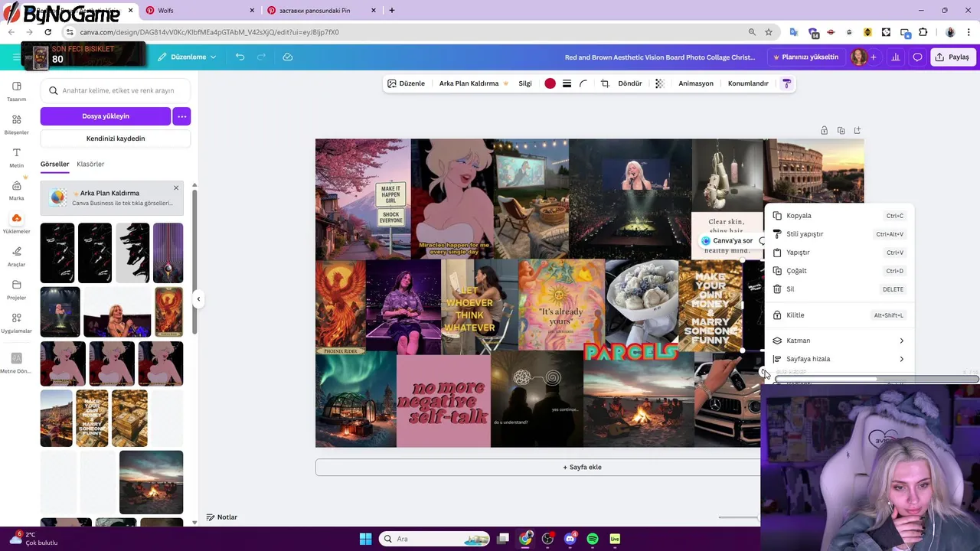Switch to the Klasörler tab
This screenshot has height=551, width=980.
point(90,164)
